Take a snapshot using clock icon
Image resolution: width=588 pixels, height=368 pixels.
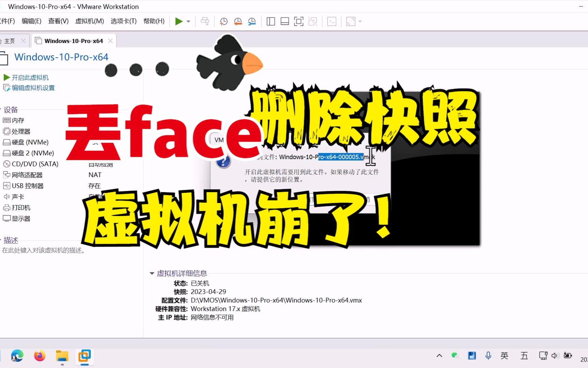(x=224, y=21)
